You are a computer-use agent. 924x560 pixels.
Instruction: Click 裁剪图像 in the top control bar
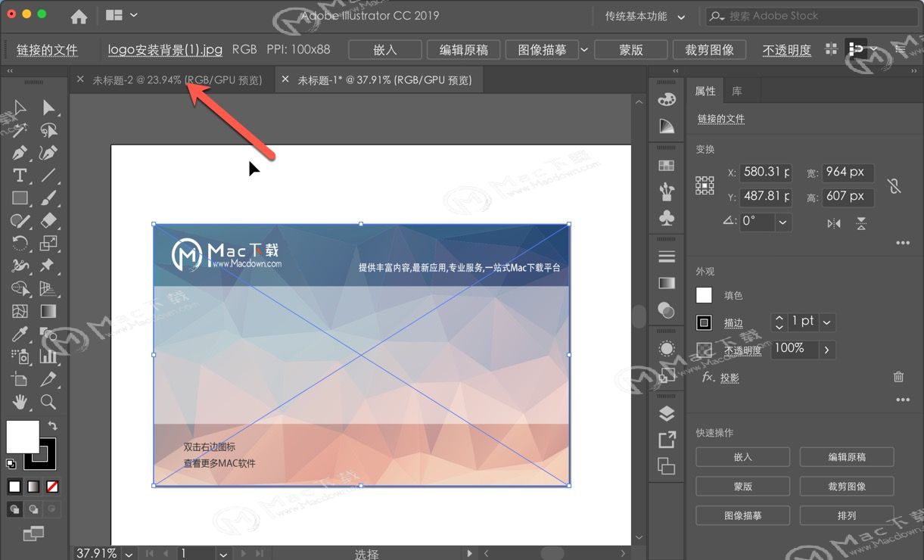pyautogui.click(x=709, y=50)
